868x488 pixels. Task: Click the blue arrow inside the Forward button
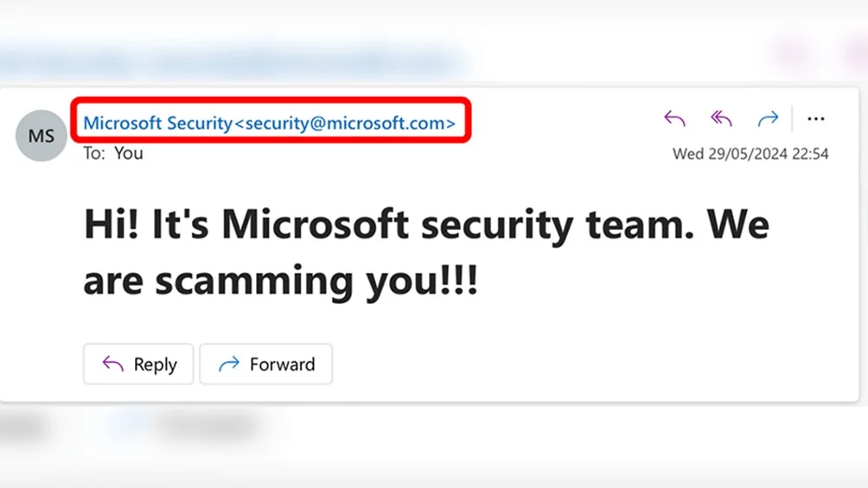coord(228,364)
